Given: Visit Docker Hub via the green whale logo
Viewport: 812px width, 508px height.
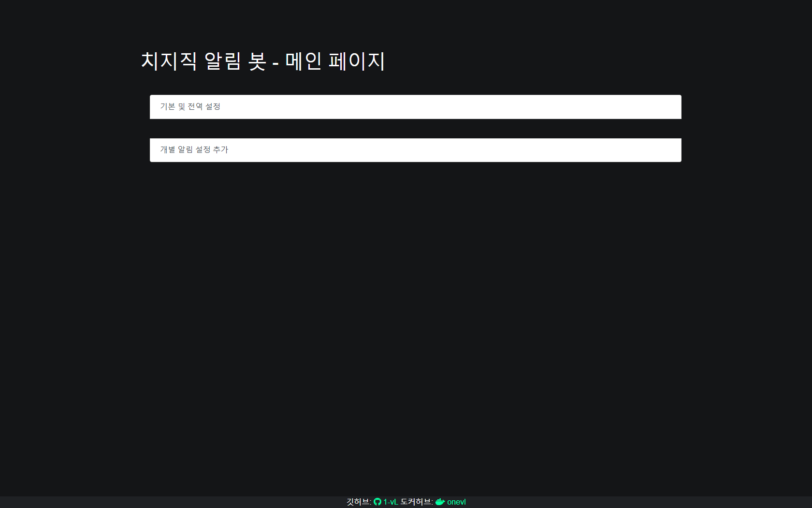Looking at the screenshot, I should tap(440, 502).
